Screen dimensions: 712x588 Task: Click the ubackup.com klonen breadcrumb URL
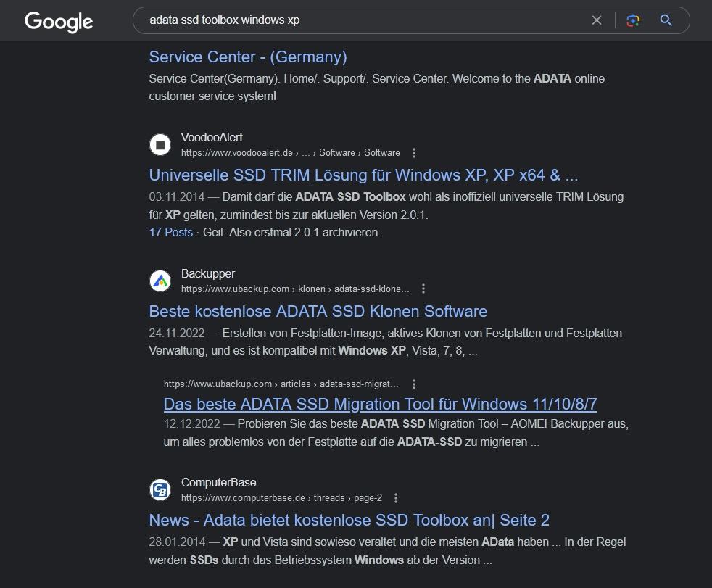(x=295, y=289)
